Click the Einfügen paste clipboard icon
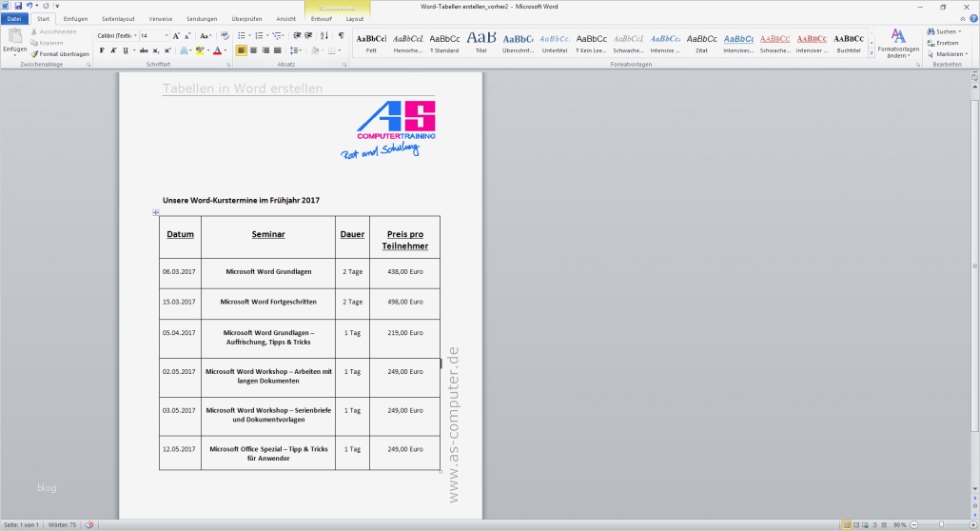Viewport: 980px width, 531px height. [x=14, y=37]
